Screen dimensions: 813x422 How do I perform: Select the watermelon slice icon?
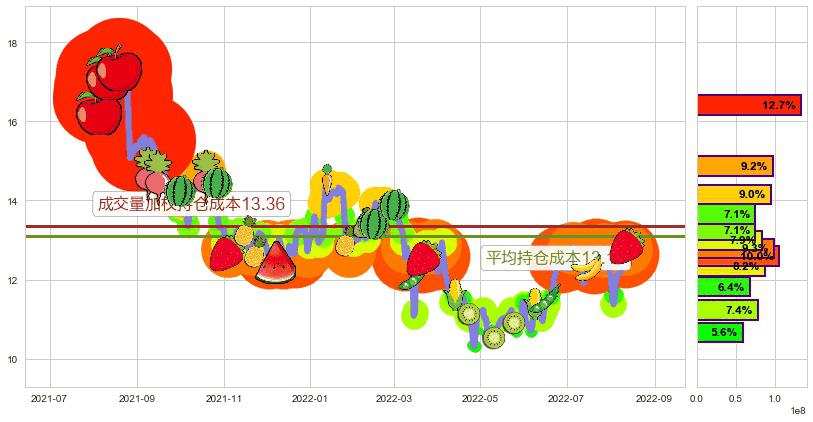[275, 264]
